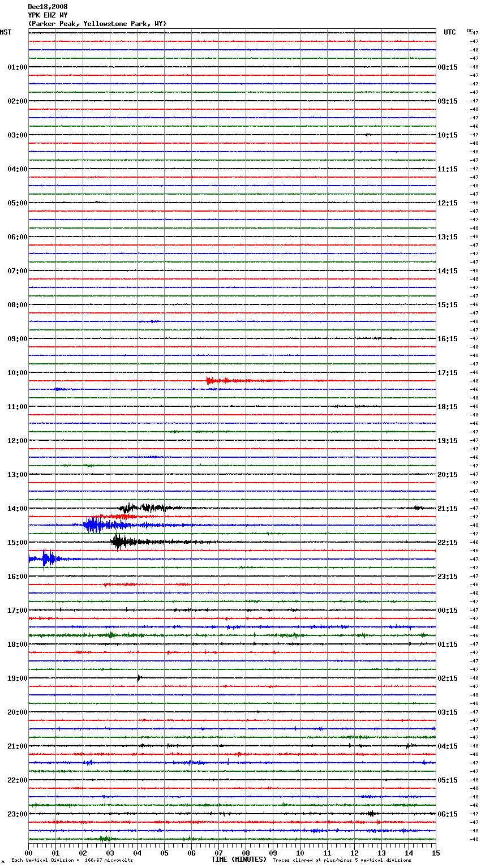This screenshot has height=868, width=481.
Task: Click the 20:15 UTC time label
Action: point(448,475)
